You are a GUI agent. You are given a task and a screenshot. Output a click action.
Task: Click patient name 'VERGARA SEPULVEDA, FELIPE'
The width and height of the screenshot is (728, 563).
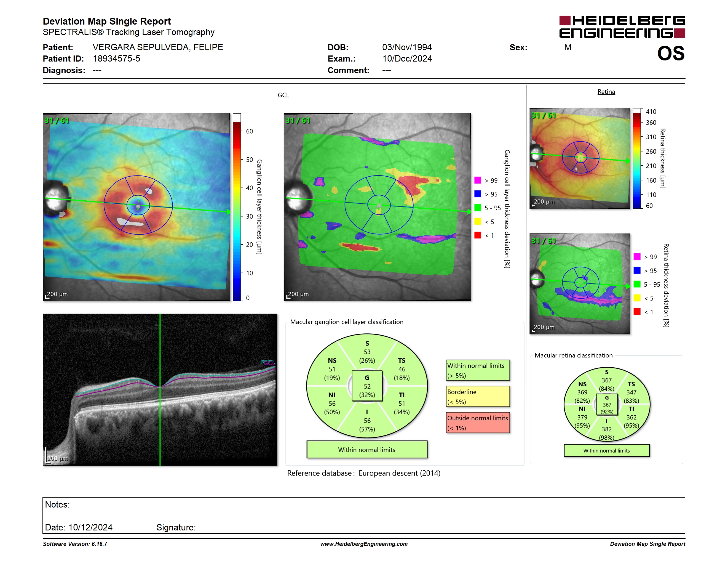(x=158, y=47)
